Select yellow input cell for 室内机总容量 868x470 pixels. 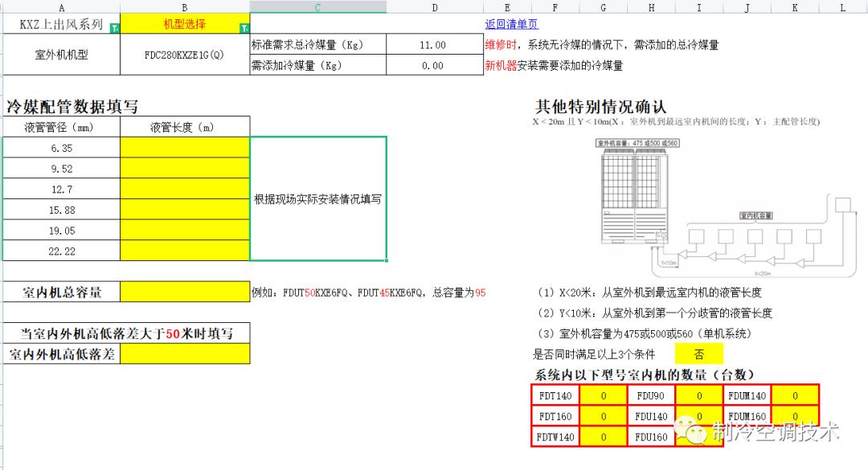point(185,292)
